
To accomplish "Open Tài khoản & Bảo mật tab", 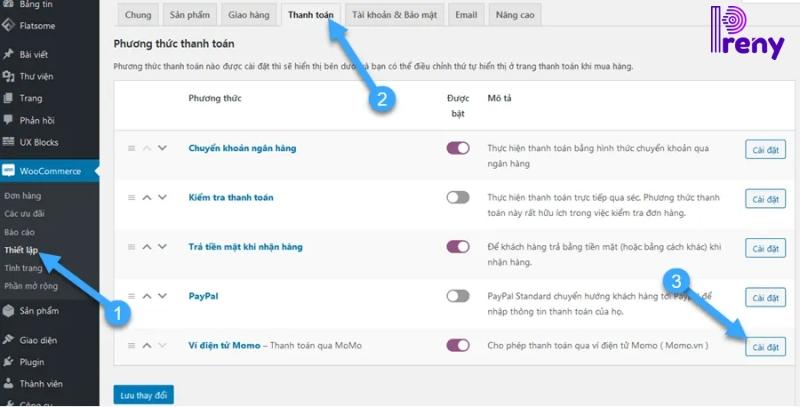I will 394,15.
